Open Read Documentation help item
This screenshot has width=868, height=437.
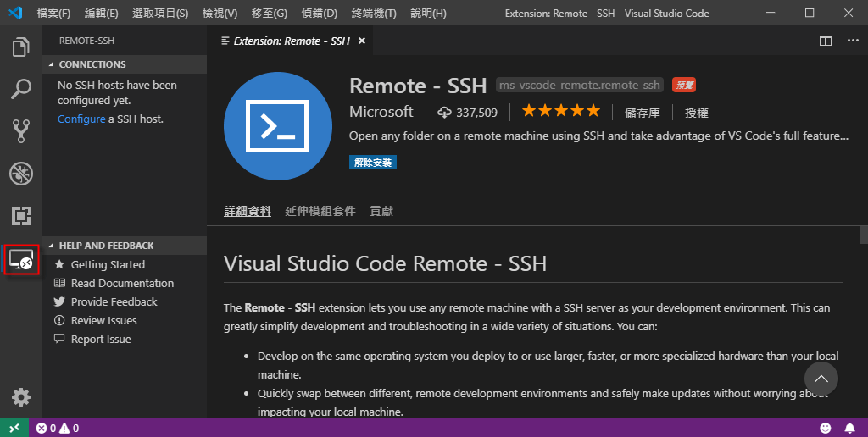pyautogui.click(x=124, y=283)
